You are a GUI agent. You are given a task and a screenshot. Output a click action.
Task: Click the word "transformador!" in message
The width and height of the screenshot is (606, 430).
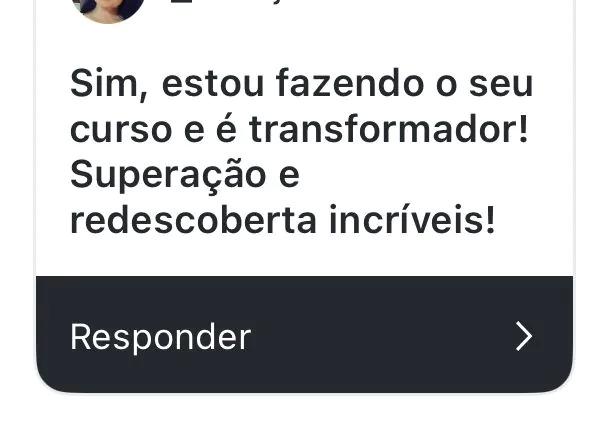pyautogui.click(x=388, y=129)
